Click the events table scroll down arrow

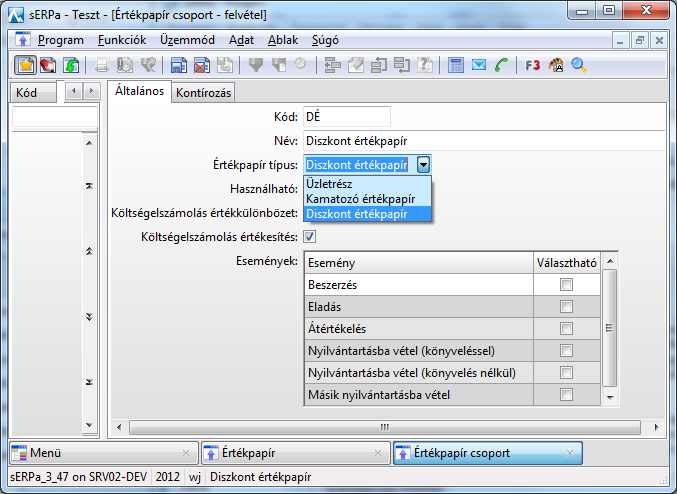tap(610, 397)
